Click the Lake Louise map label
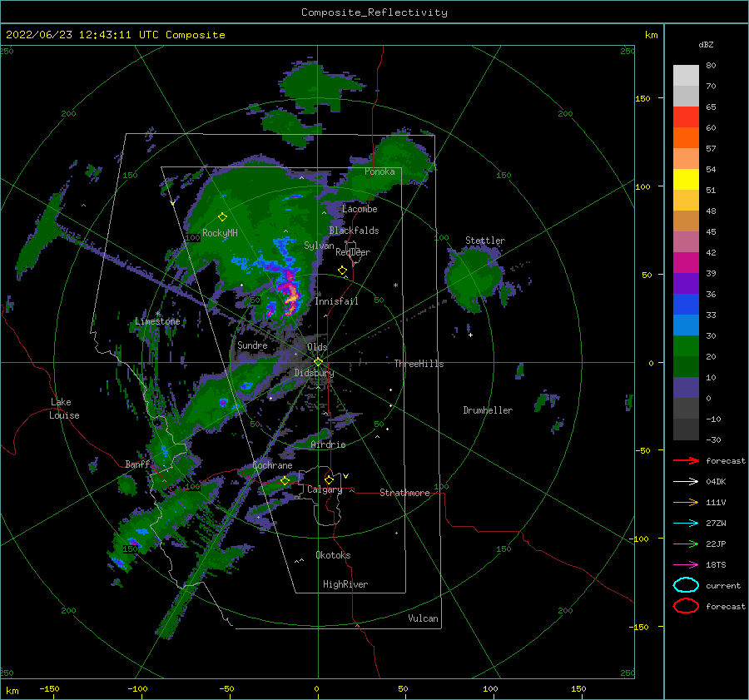 pos(64,409)
